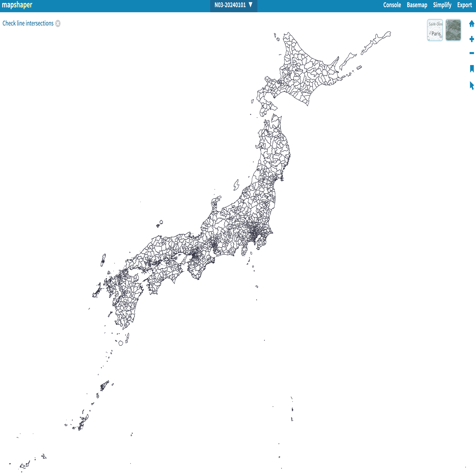The image size is (476, 476).
Task: Click the mapshaper logo
Action: pyautogui.click(x=17, y=5)
